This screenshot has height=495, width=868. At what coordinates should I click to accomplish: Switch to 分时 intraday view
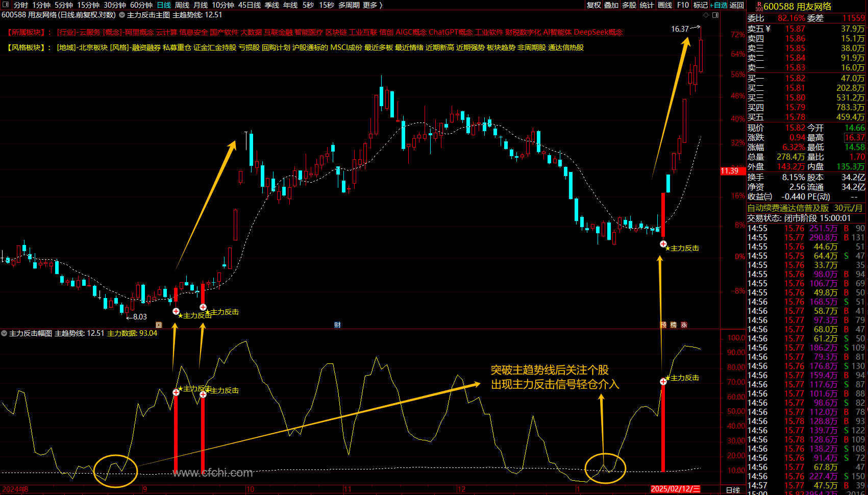21,5
